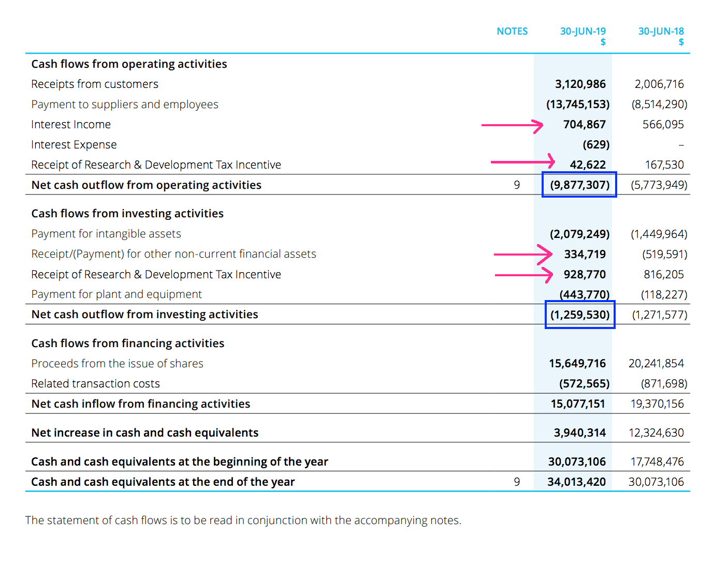The width and height of the screenshot is (728, 567).
Task: Click the NOTES column header
Action: 512,32
